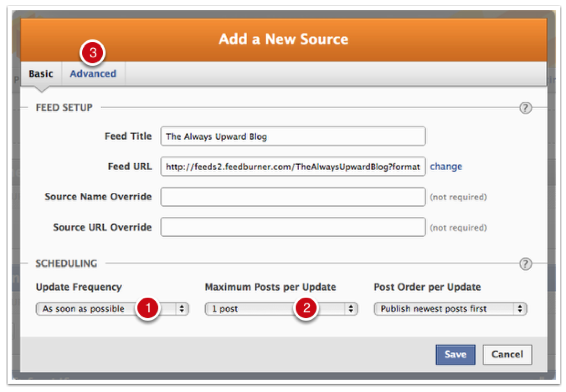566x392 pixels.
Task: Open the Scheduling help question mark
Action: click(x=525, y=264)
